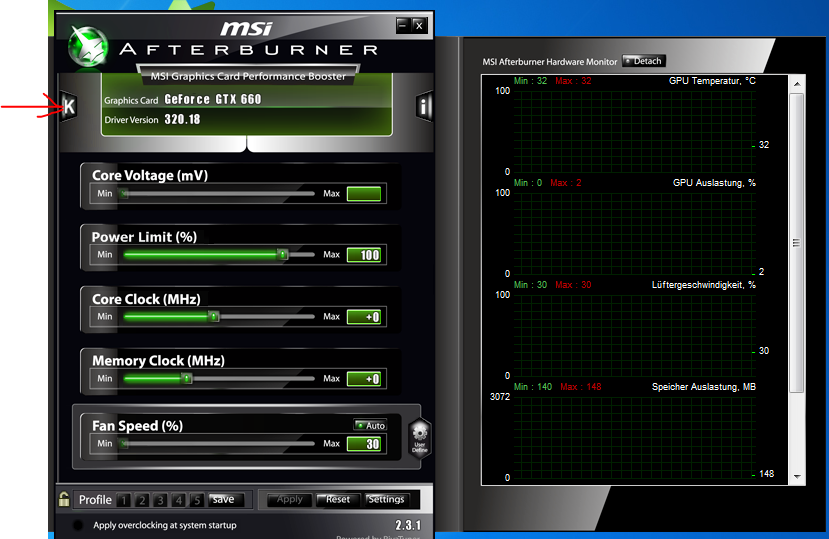Open the information 'i' side button
This screenshot has height=539, width=829.
424,107
